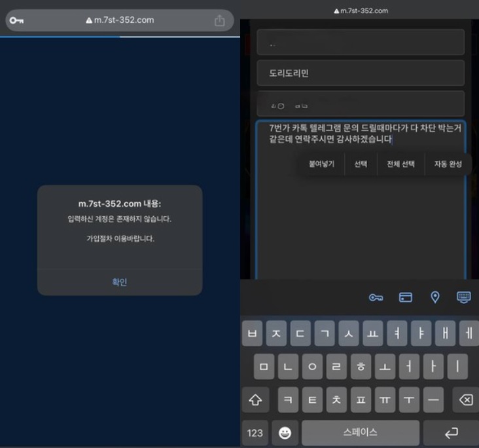The width and height of the screenshot is (479, 448).
Task: Choose 전체 선택 from the context menu
Action: [x=400, y=164]
